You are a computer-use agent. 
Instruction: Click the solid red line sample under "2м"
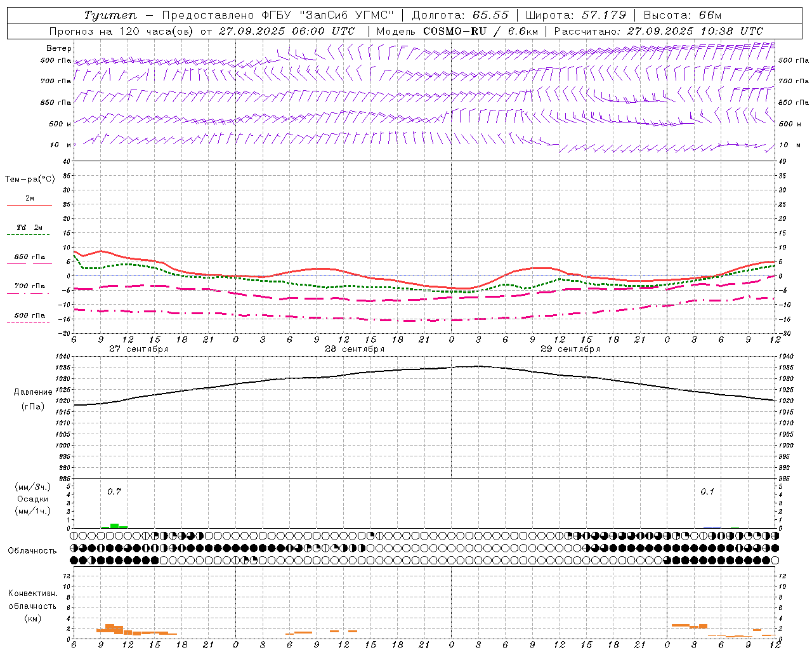pyautogui.click(x=29, y=206)
